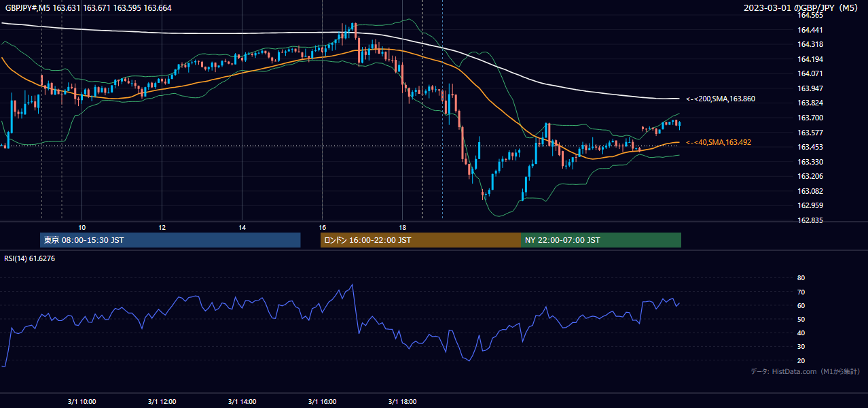The height and width of the screenshot is (408, 868).
Task: Click the RSI 30 level label
Action: [x=801, y=346]
